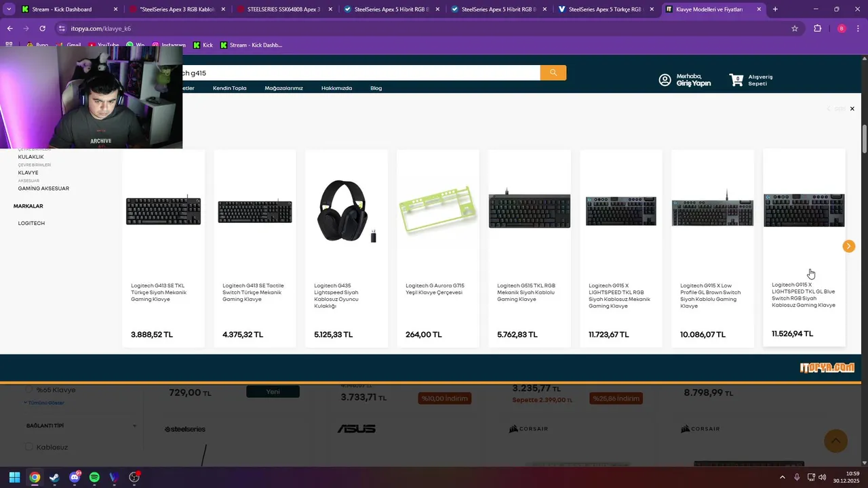
Task: Open the Hakkımızda menu item
Action: click(336, 88)
